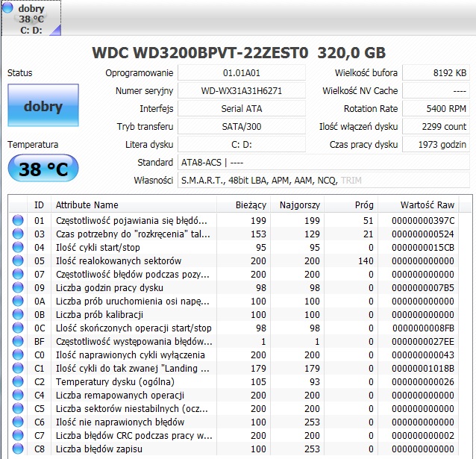
Task: Click the blue status orb for attribute 01
Action: 18,220
